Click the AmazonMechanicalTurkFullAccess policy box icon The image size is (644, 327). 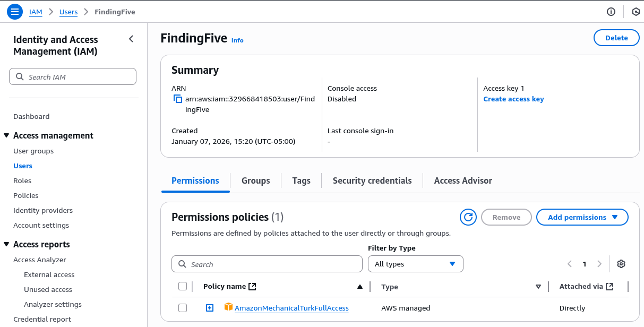(x=229, y=307)
